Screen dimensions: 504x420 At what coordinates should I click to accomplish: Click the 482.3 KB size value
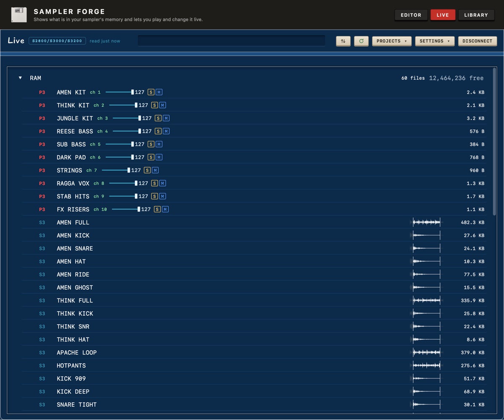click(x=472, y=222)
